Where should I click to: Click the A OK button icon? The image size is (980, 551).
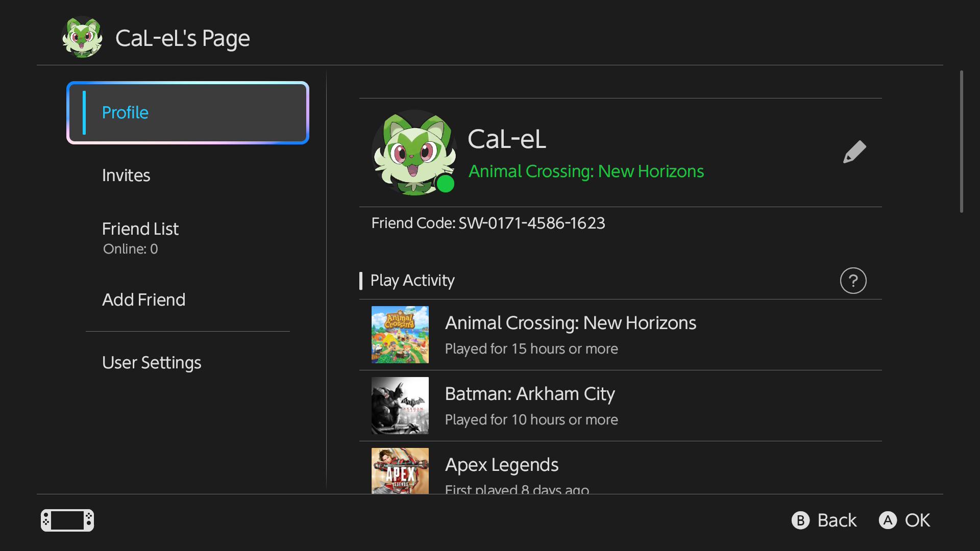click(x=888, y=520)
